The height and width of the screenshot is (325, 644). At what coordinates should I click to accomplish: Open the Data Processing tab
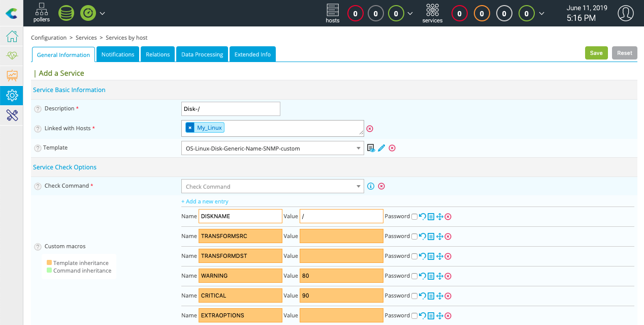[x=202, y=54]
